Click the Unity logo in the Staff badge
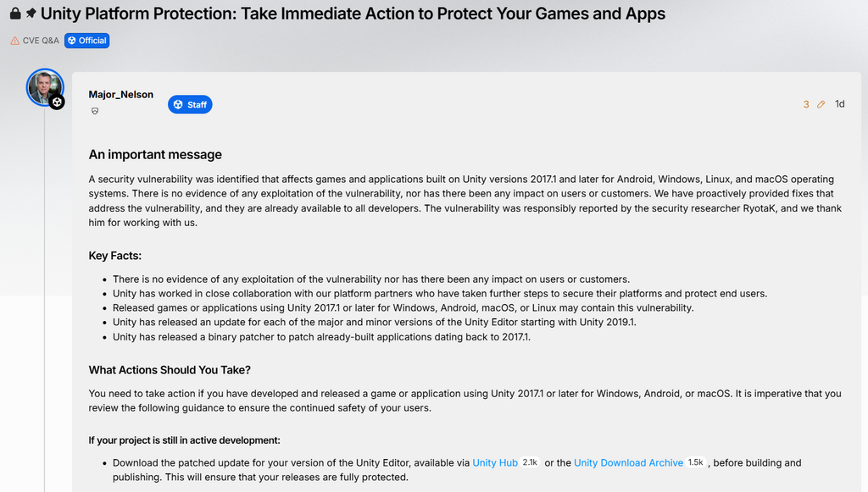 [x=178, y=104]
